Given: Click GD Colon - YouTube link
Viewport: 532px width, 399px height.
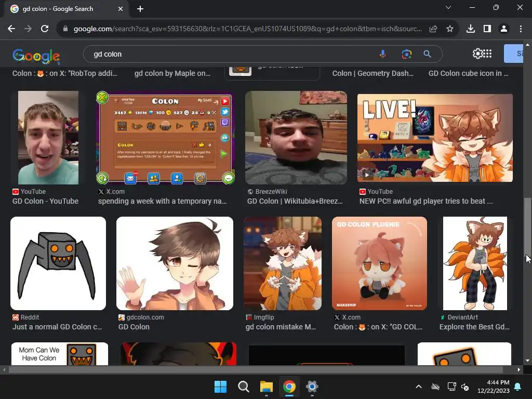Looking at the screenshot, I should pos(46,201).
